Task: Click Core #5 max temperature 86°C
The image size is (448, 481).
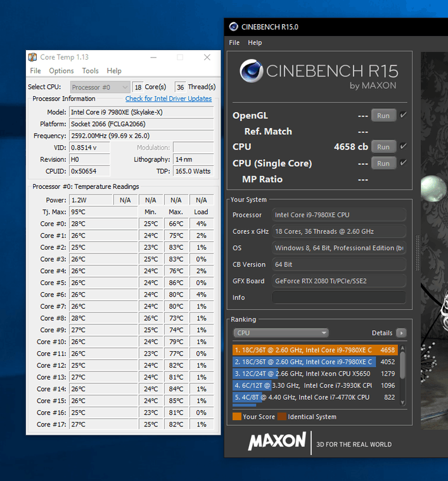Action: pyautogui.click(x=176, y=283)
